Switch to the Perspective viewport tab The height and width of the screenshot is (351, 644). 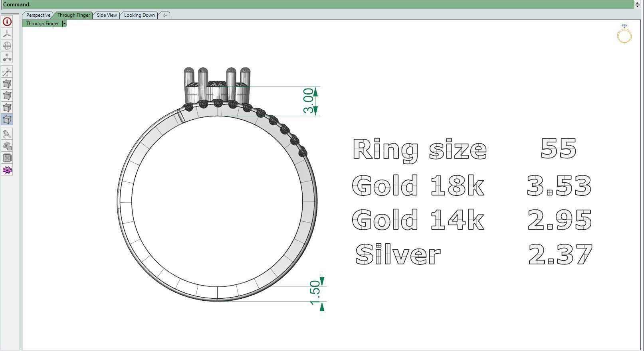[38, 15]
